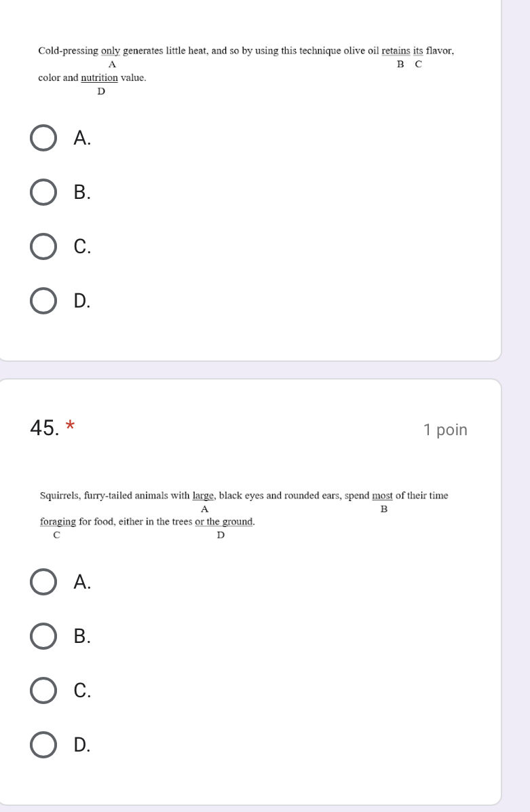
Task: Click the underlined word "only"
Action: pos(111,51)
